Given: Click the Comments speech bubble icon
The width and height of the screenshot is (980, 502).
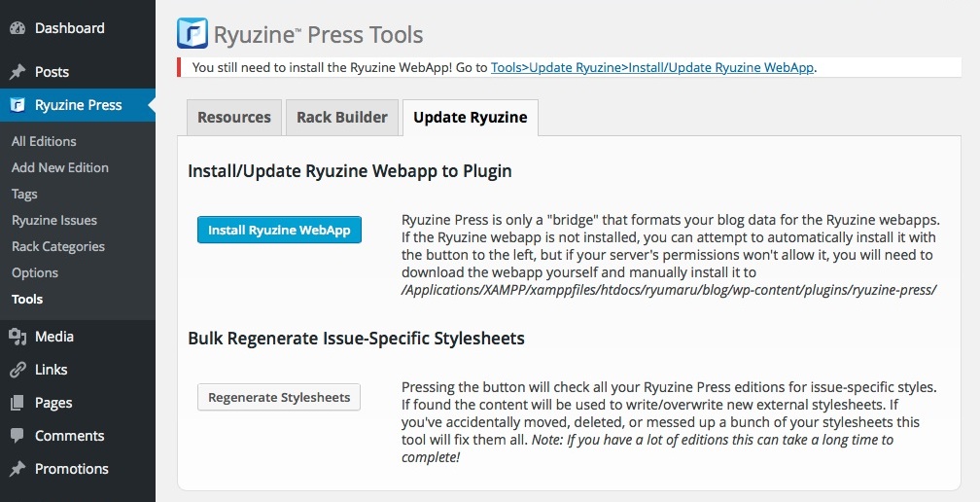Looking at the screenshot, I should tap(17, 436).
